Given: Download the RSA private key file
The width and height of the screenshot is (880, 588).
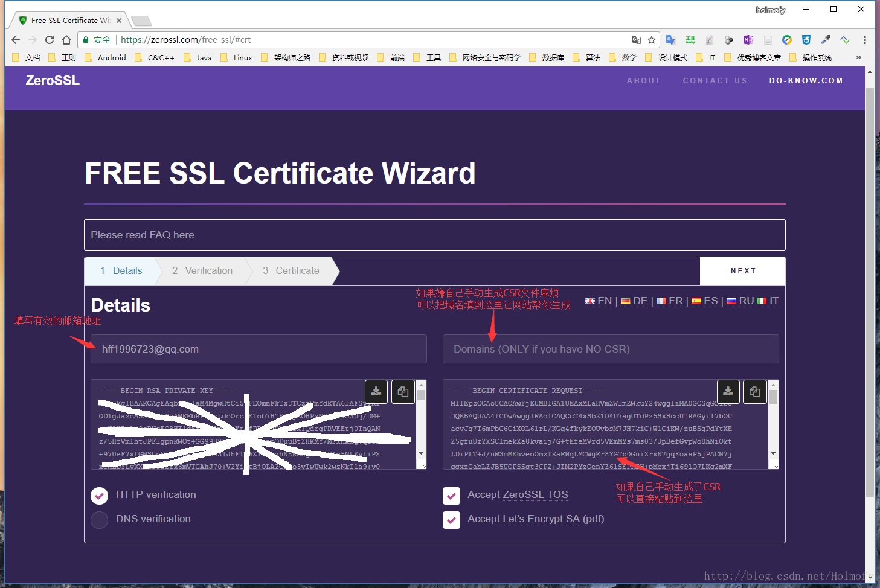Looking at the screenshot, I should 376,392.
